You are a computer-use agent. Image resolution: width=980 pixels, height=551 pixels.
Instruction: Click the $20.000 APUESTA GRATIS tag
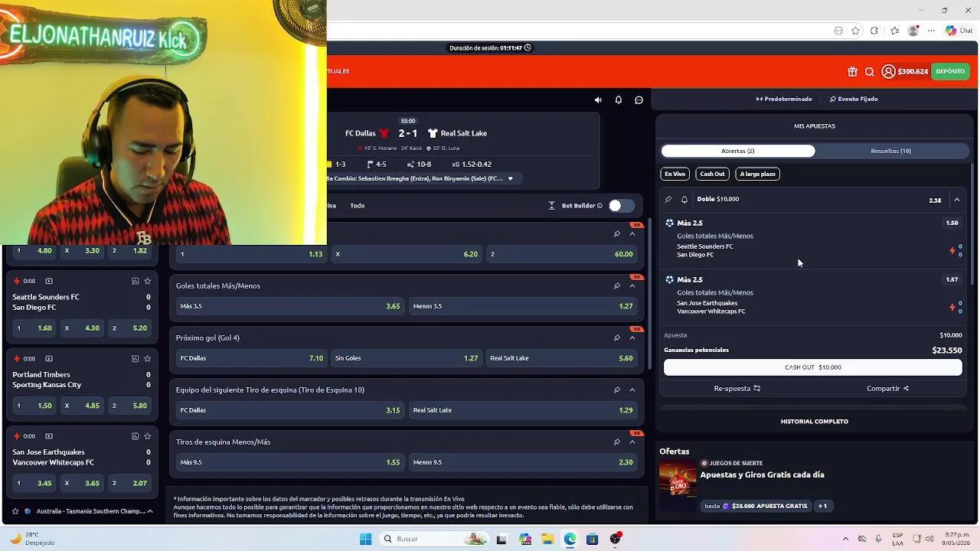click(756, 506)
